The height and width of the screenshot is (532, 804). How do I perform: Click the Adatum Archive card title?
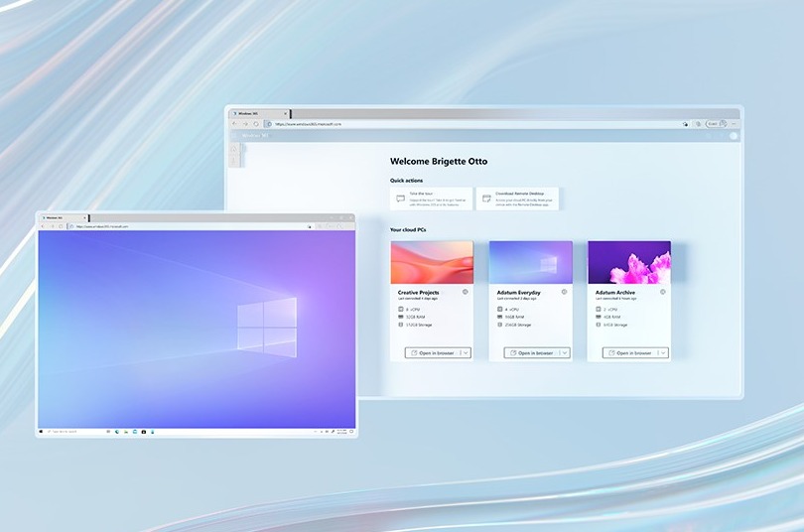pos(614,292)
